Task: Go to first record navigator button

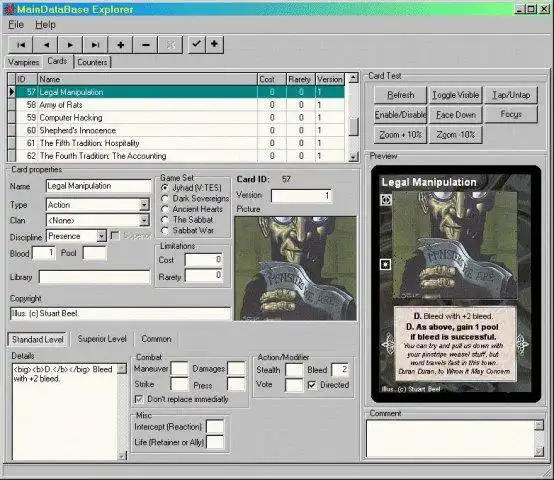Action: pos(21,45)
